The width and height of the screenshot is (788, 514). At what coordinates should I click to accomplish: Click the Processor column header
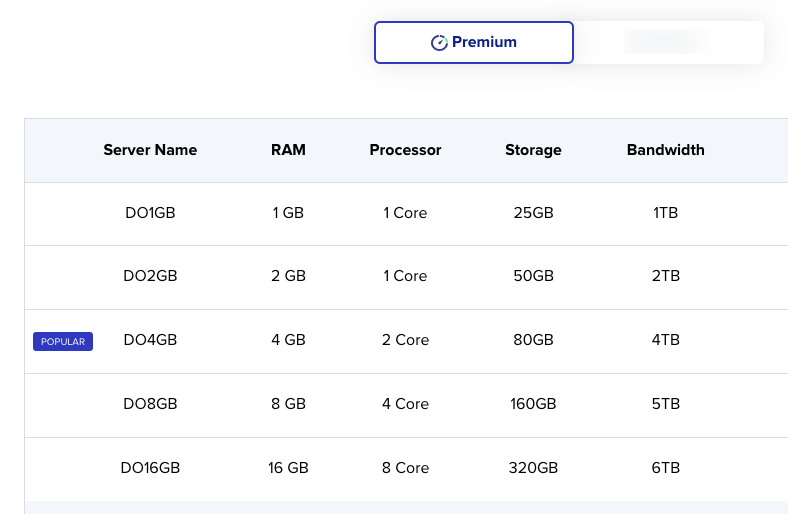coord(406,150)
